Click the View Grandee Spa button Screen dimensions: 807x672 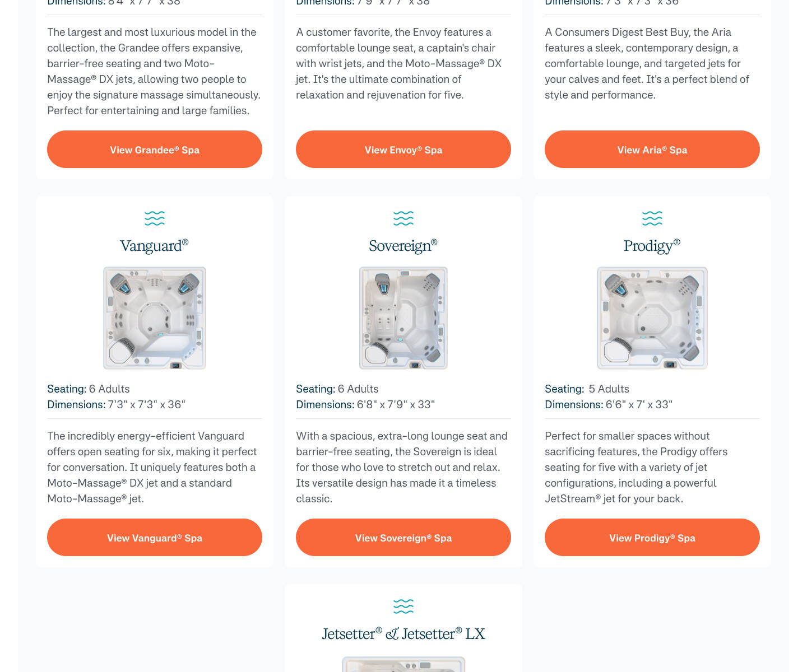[x=155, y=150]
